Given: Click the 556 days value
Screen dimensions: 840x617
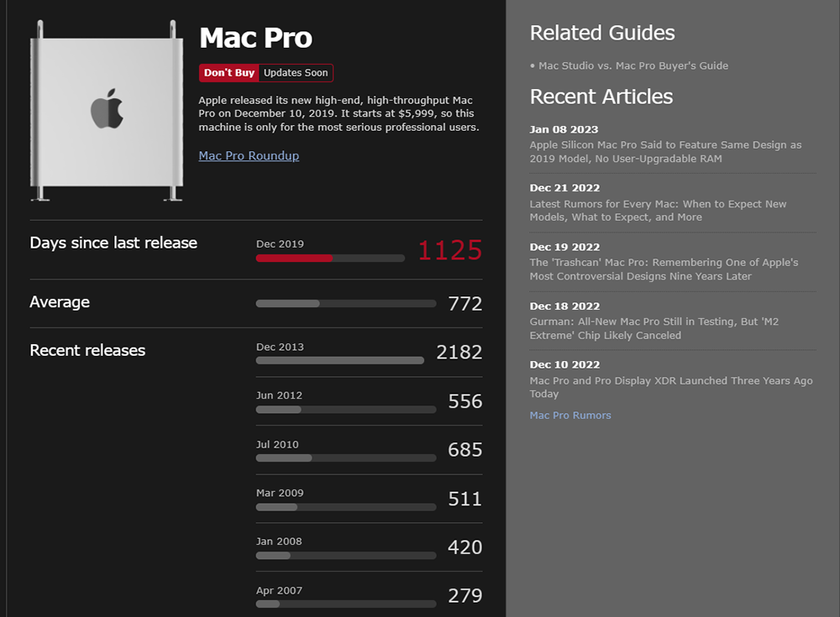Looking at the screenshot, I should pos(465,401).
